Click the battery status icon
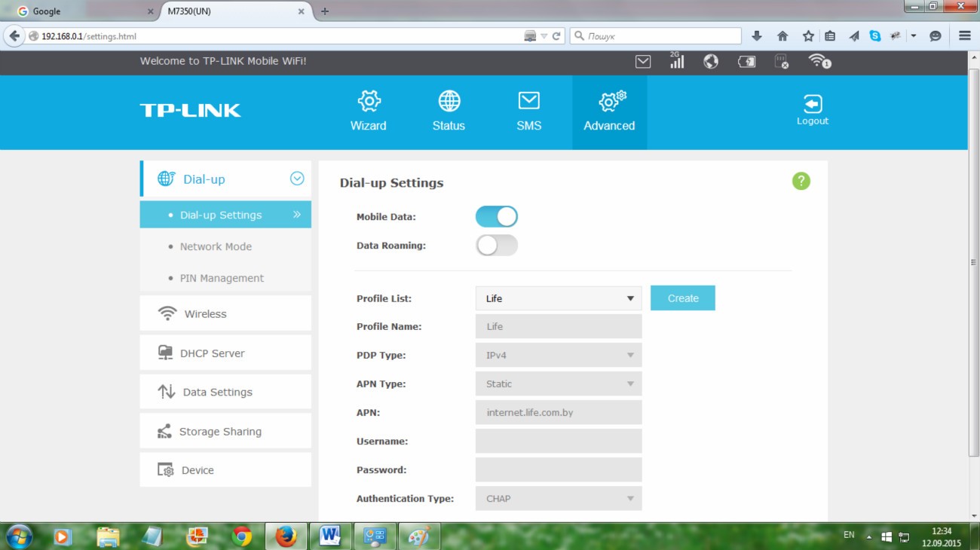This screenshot has height=550, width=980. (746, 62)
